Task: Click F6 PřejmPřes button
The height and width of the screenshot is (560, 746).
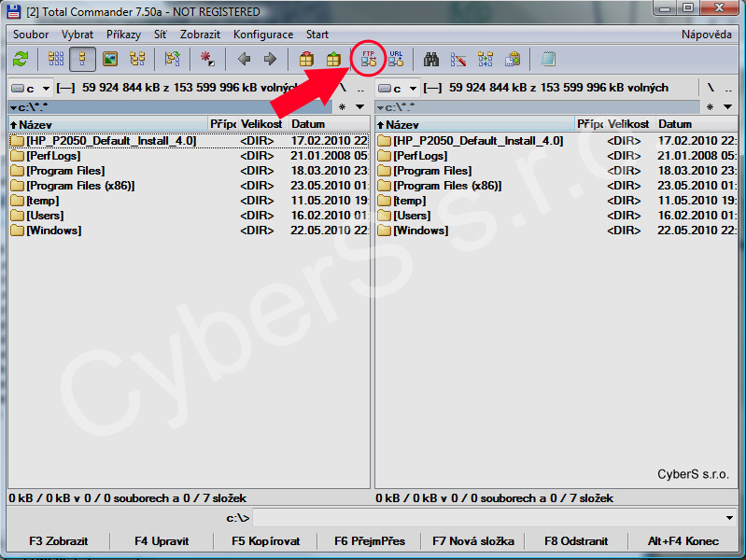Action: pos(369,541)
